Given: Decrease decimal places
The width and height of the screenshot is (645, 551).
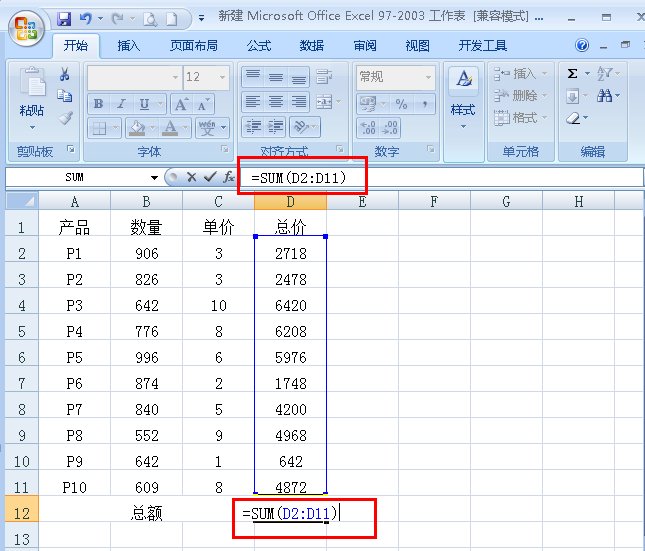Looking at the screenshot, I should click(x=390, y=127).
